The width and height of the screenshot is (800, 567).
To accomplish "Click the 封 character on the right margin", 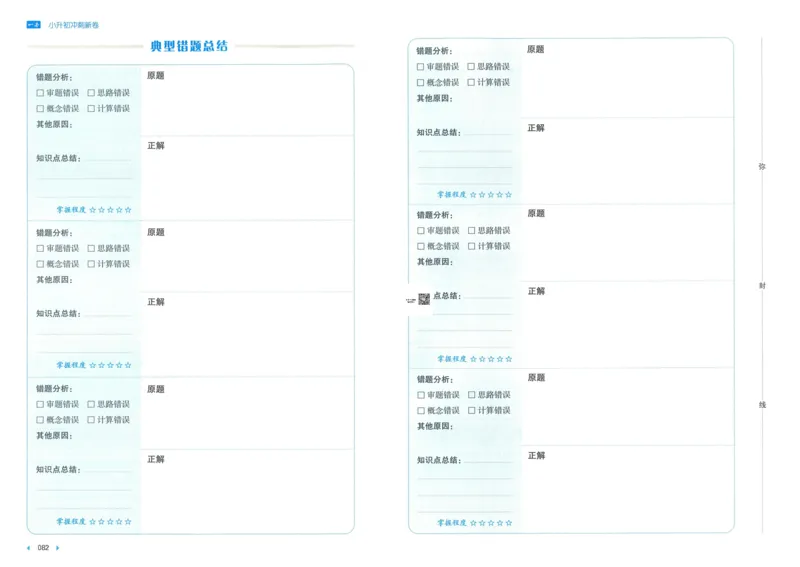I will 762,286.
